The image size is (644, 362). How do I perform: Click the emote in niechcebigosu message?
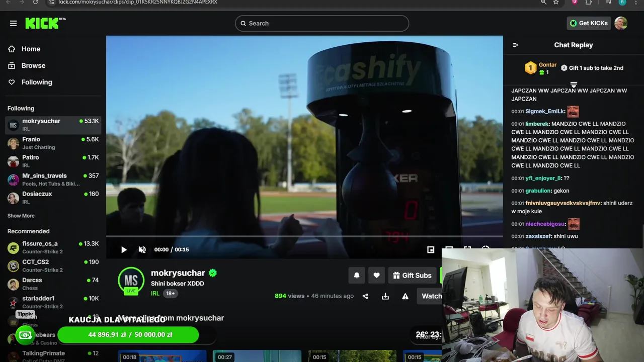[573, 224]
